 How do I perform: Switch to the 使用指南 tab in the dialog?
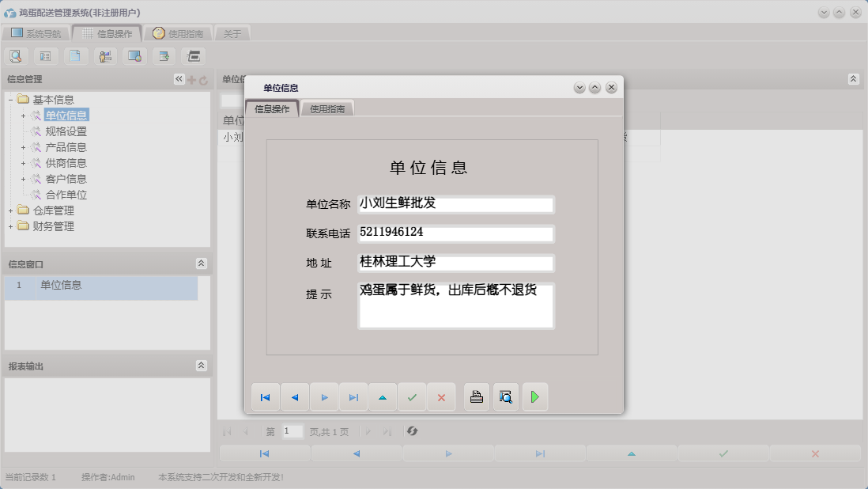(x=327, y=107)
